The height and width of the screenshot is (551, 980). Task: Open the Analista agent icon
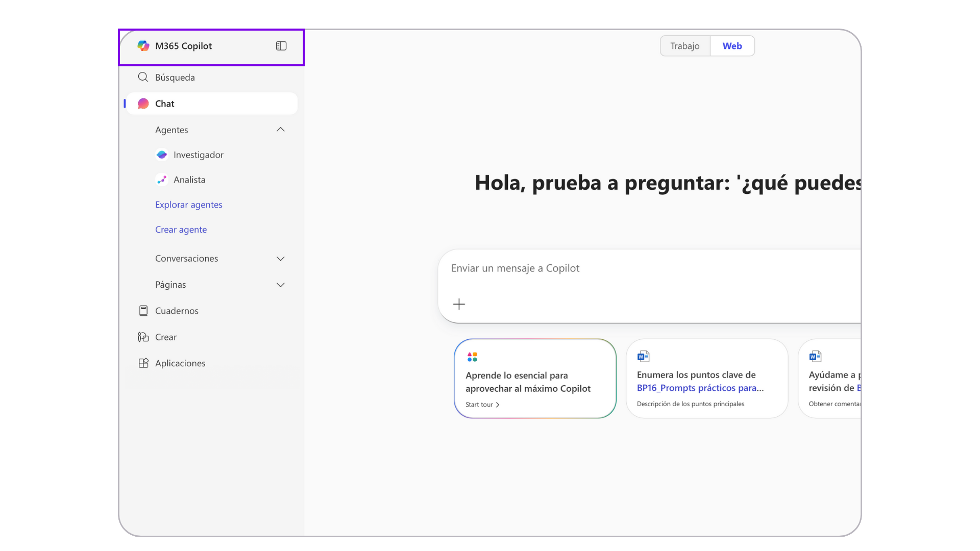pyautogui.click(x=162, y=180)
